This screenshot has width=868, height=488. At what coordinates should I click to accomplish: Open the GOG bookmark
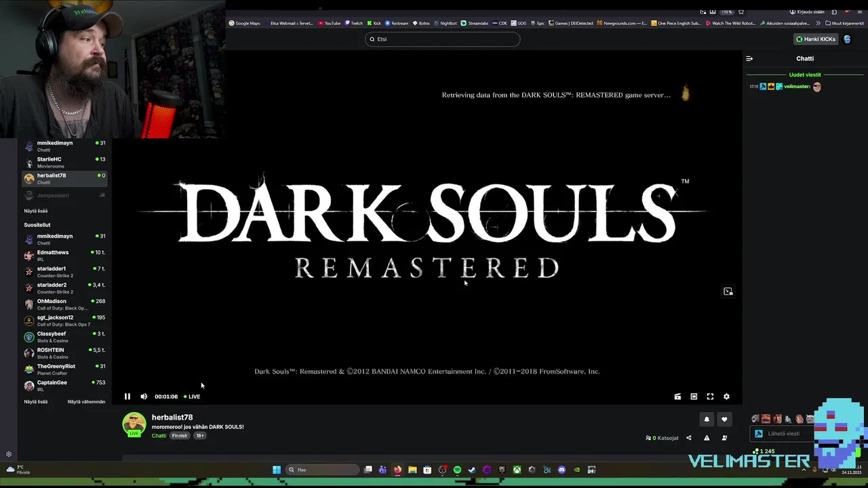pyautogui.click(x=518, y=23)
